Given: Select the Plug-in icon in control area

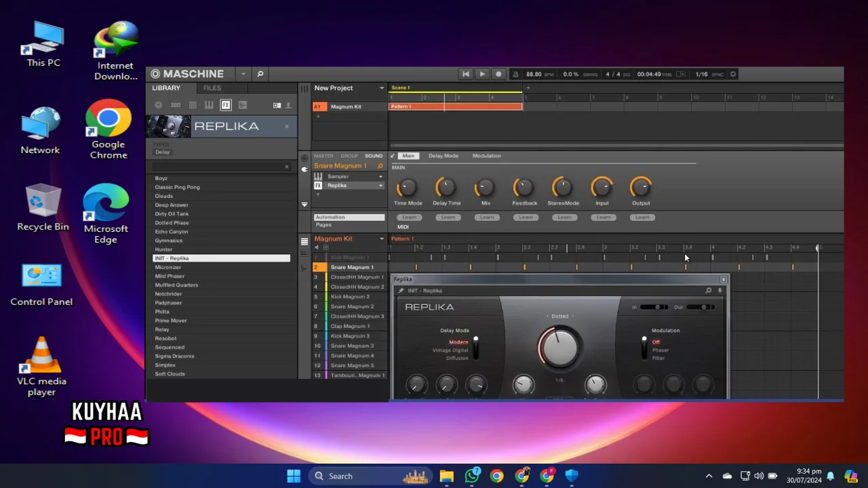Looking at the screenshot, I should [x=304, y=169].
